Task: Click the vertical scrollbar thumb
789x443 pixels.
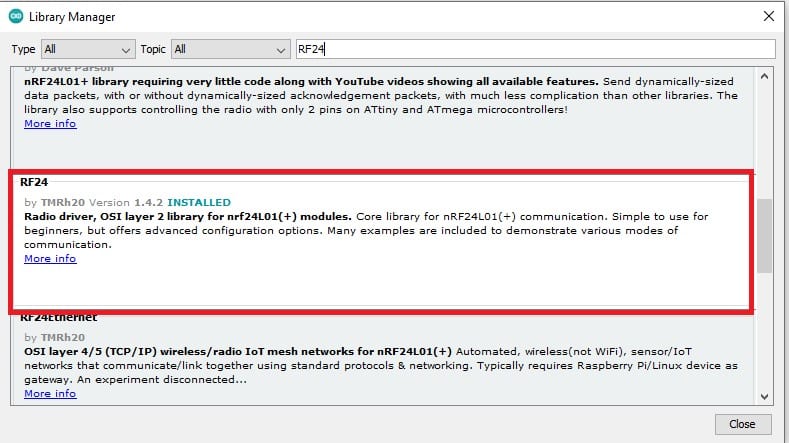Action: [764, 236]
